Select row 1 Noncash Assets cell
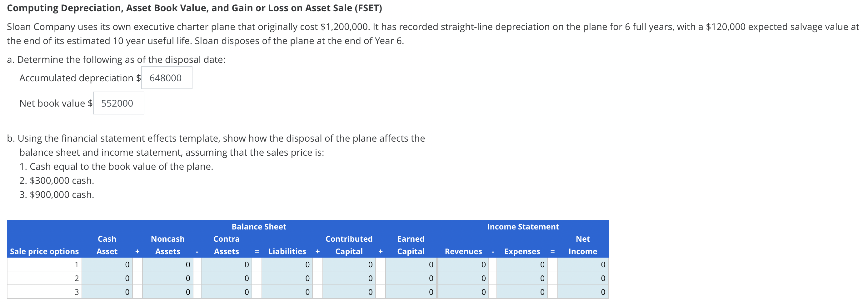The width and height of the screenshot is (868, 307). point(167,264)
